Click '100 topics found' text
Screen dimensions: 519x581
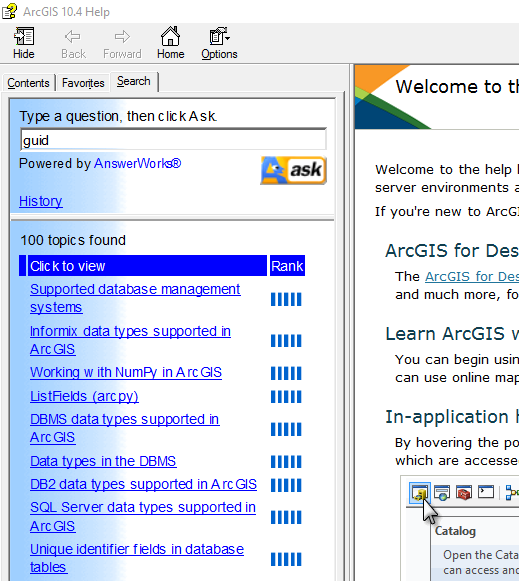(x=73, y=240)
